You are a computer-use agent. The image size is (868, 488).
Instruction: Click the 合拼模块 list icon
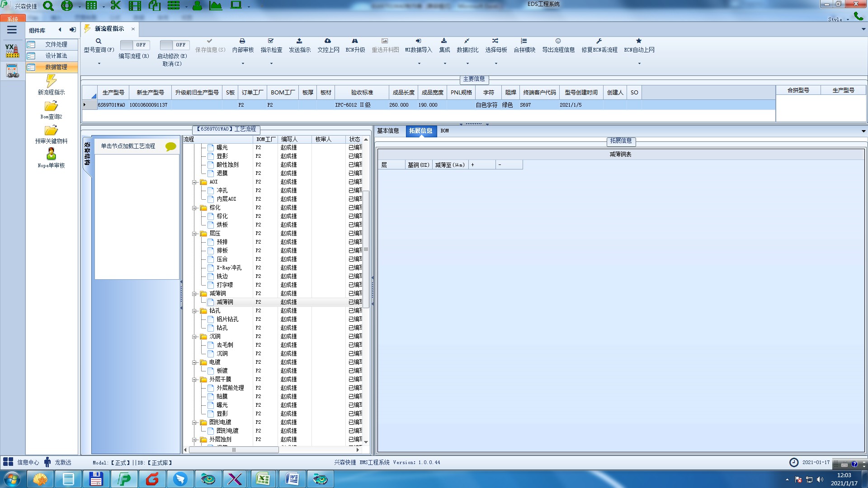click(524, 41)
